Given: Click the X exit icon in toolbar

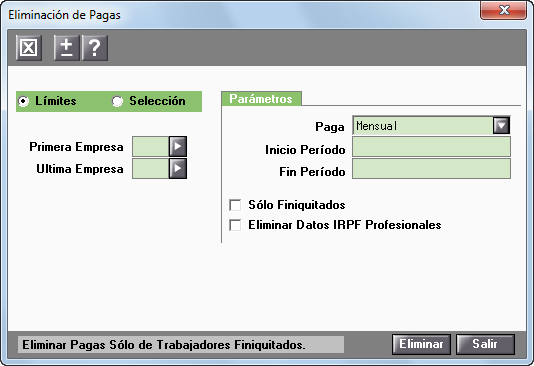Looking at the screenshot, I should click(x=29, y=48).
